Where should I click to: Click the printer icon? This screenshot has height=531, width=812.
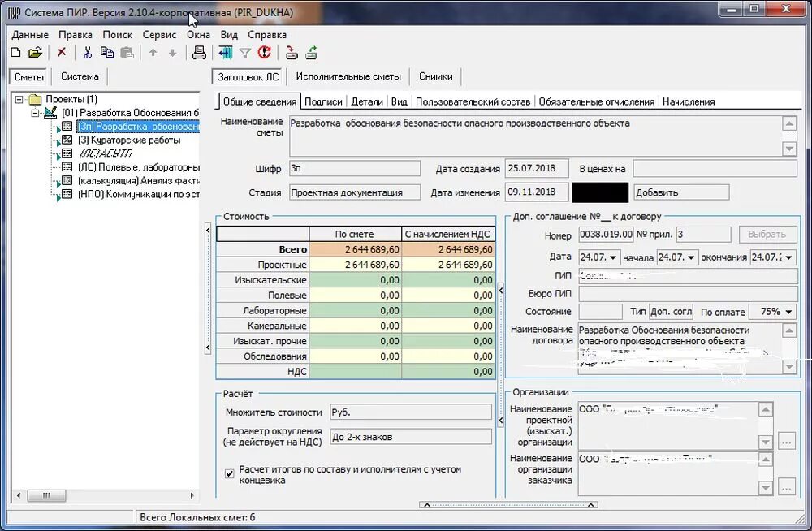click(x=200, y=52)
